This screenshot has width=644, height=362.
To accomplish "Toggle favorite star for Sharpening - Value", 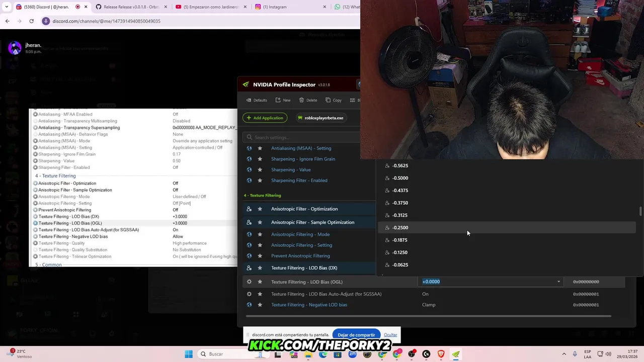I will tap(260, 169).
